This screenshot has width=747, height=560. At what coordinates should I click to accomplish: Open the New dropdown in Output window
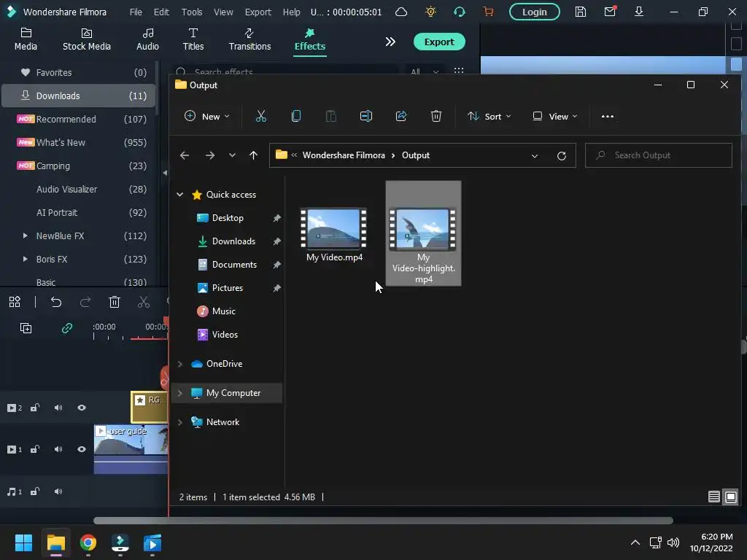coord(206,116)
